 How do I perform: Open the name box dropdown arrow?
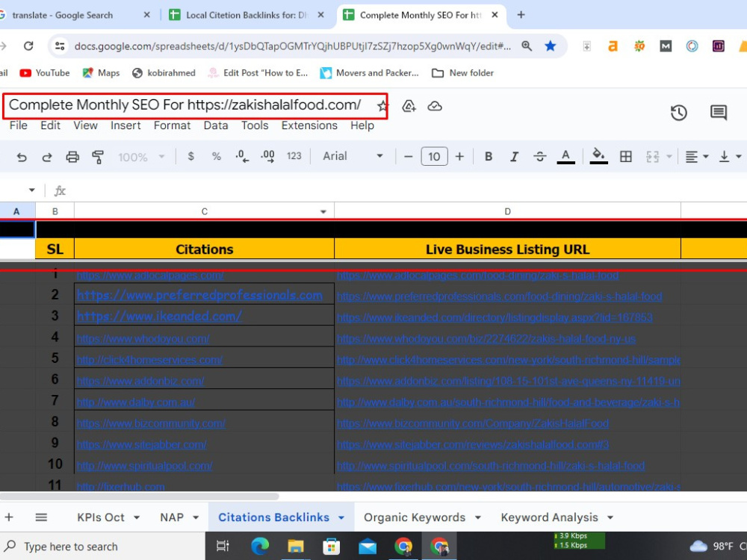point(31,190)
